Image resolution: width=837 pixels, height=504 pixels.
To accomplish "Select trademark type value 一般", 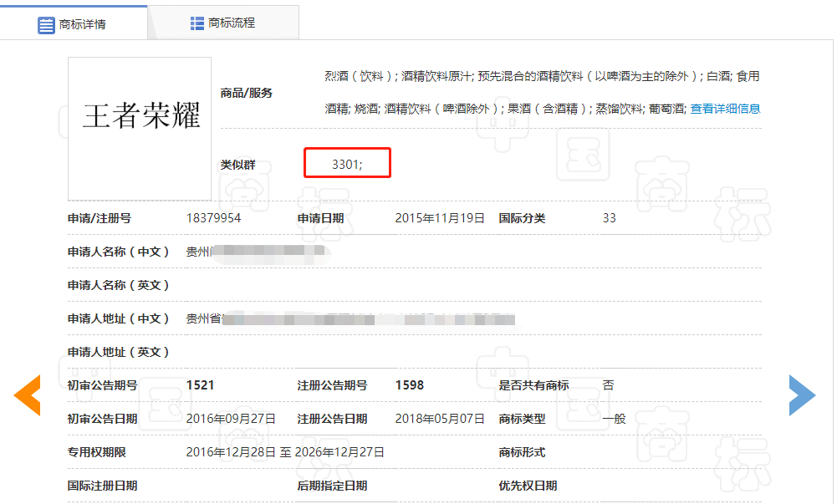I will tap(614, 419).
